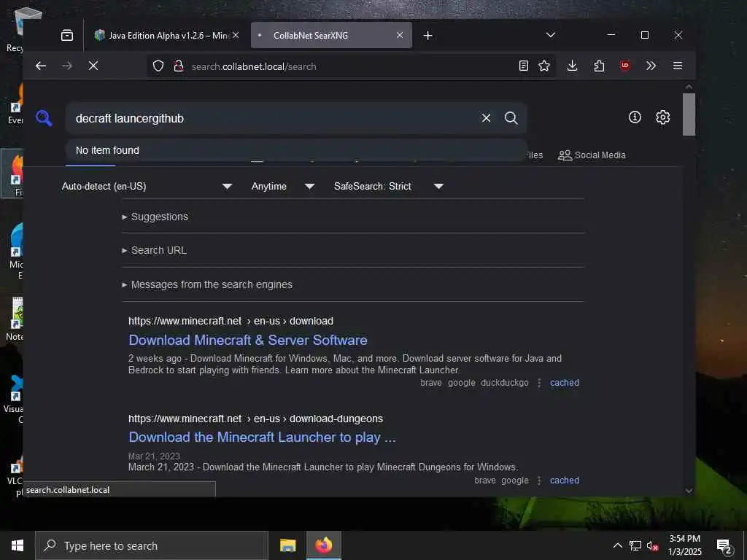Open Download Minecraft & Server Software result
Viewport: 747px width, 560px height.
248,340
